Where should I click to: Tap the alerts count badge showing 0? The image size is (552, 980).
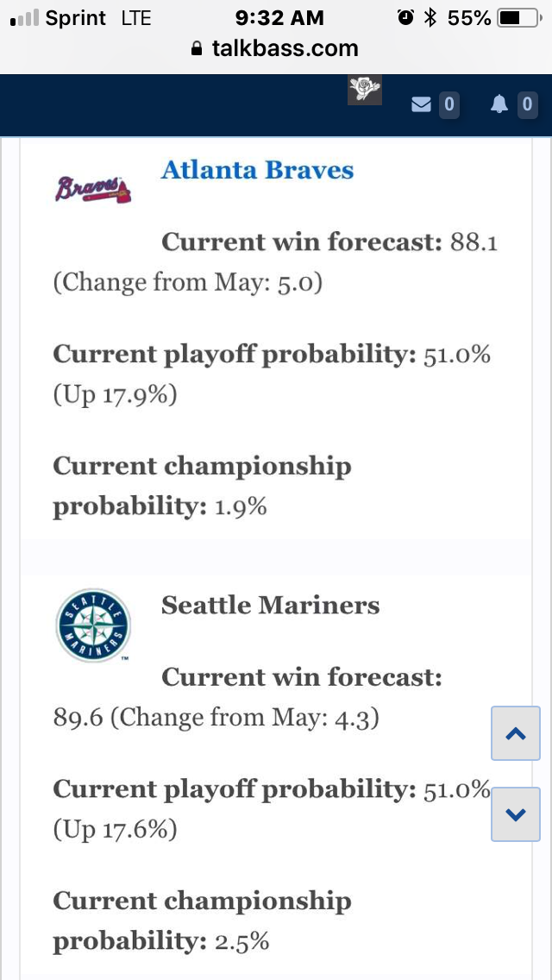[x=527, y=104]
